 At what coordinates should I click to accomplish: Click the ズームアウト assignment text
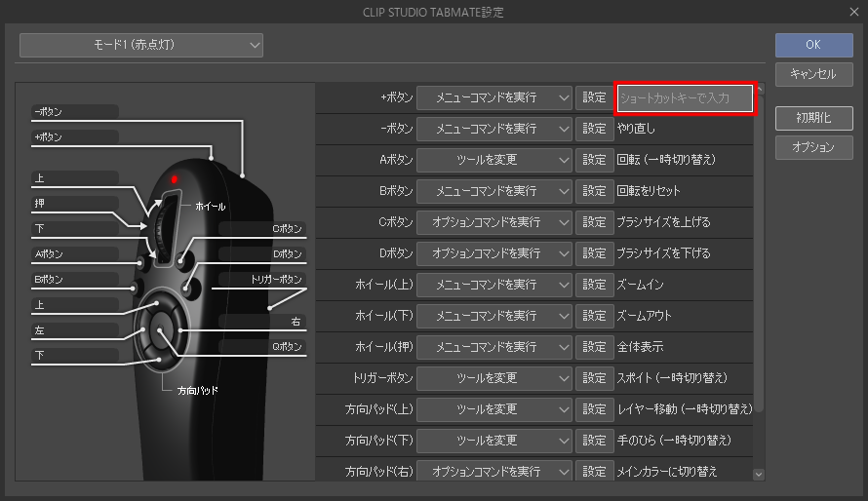pos(645,316)
